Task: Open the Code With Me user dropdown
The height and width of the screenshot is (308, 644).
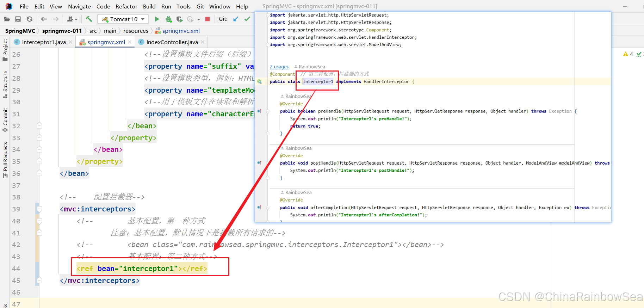Action: (72, 19)
